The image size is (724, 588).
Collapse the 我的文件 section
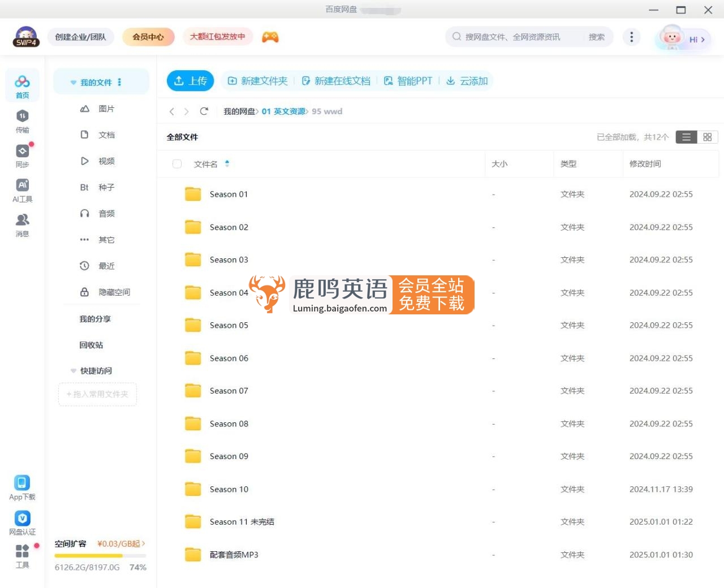pyautogui.click(x=74, y=82)
